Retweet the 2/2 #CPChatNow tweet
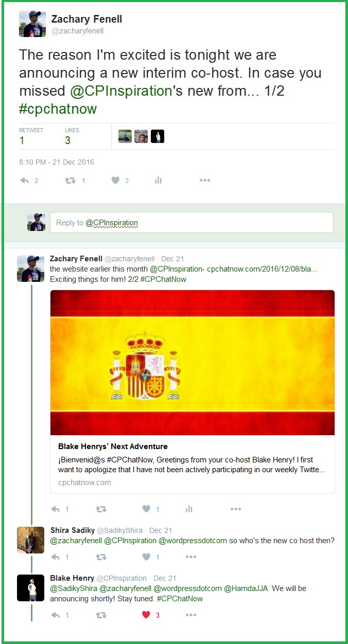348x644 pixels. [x=101, y=509]
